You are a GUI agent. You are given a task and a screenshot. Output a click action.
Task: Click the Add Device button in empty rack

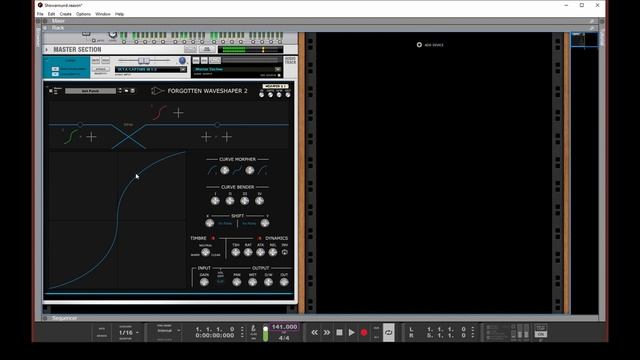point(430,45)
